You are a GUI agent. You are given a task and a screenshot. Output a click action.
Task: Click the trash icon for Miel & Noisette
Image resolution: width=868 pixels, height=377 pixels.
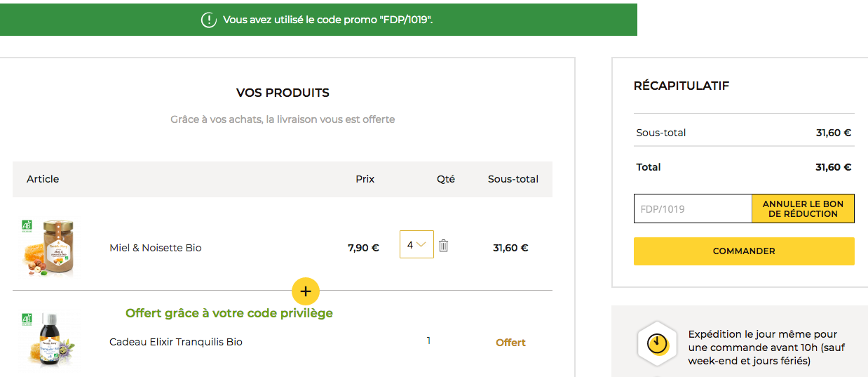(x=443, y=245)
